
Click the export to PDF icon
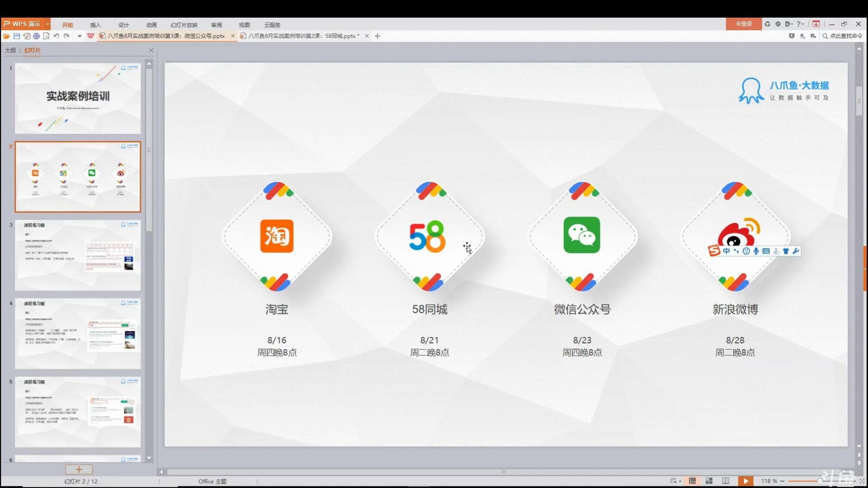pos(27,36)
